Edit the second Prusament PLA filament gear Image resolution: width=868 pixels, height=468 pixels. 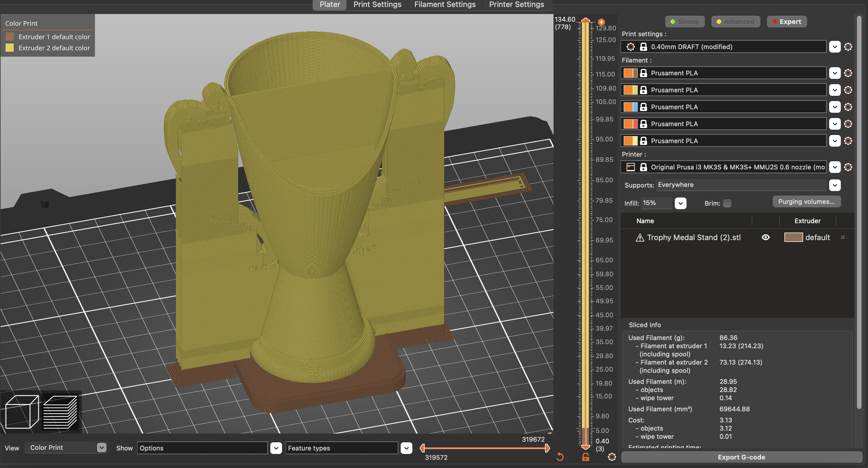click(848, 90)
